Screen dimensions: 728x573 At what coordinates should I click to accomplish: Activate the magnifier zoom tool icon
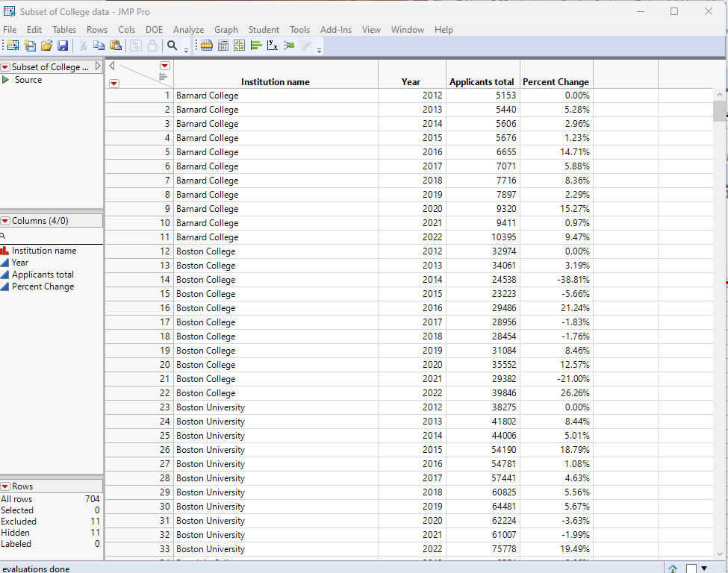click(x=172, y=46)
